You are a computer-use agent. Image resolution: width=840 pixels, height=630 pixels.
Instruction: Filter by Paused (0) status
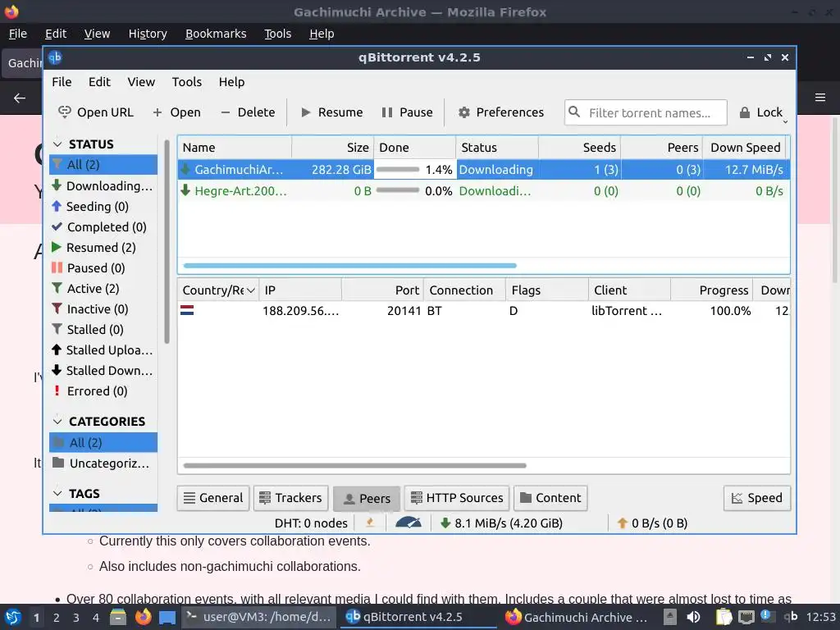103,268
